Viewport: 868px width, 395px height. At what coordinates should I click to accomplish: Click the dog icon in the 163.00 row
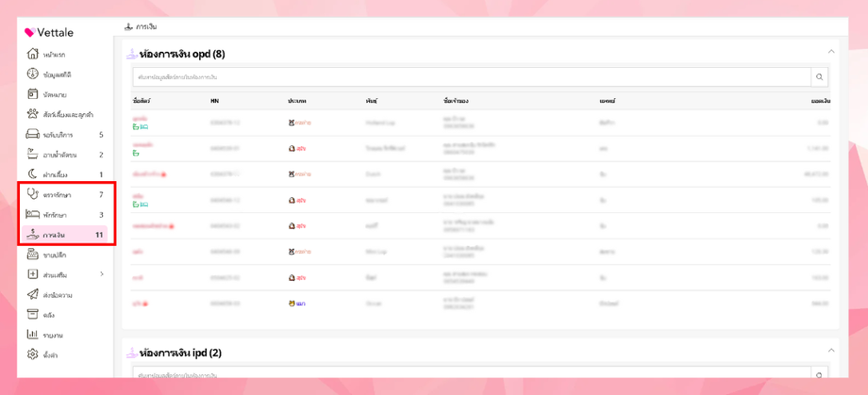click(292, 278)
